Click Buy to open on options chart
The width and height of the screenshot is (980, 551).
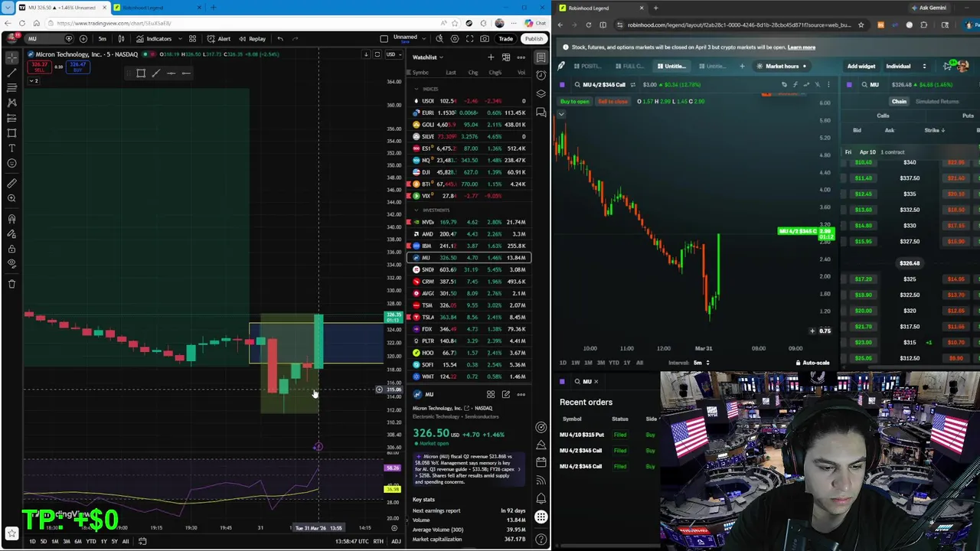[x=575, y=101]
